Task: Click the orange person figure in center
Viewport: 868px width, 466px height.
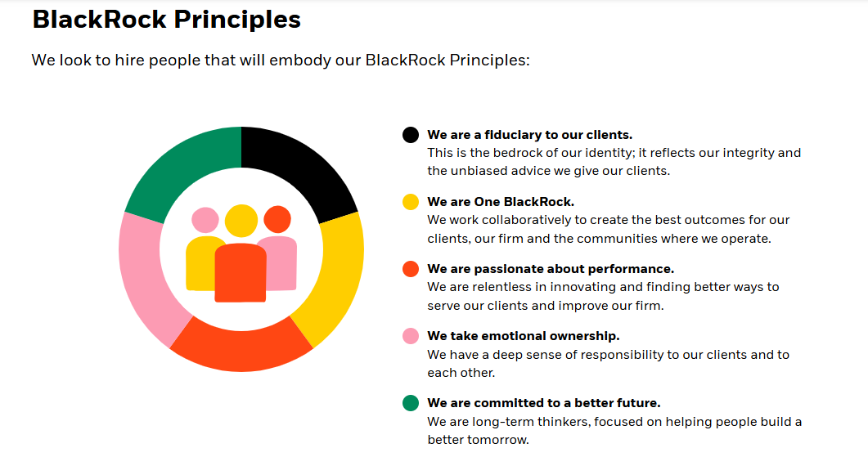Action: (x=241, y=272)
